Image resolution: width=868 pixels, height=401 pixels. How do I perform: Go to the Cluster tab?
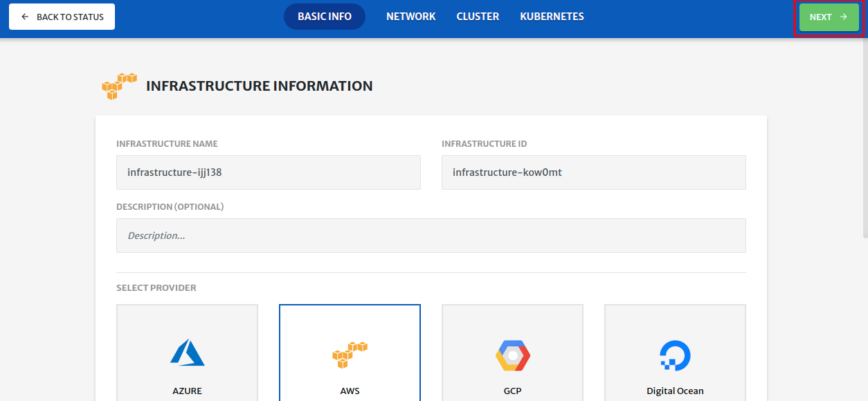point(478,17)
